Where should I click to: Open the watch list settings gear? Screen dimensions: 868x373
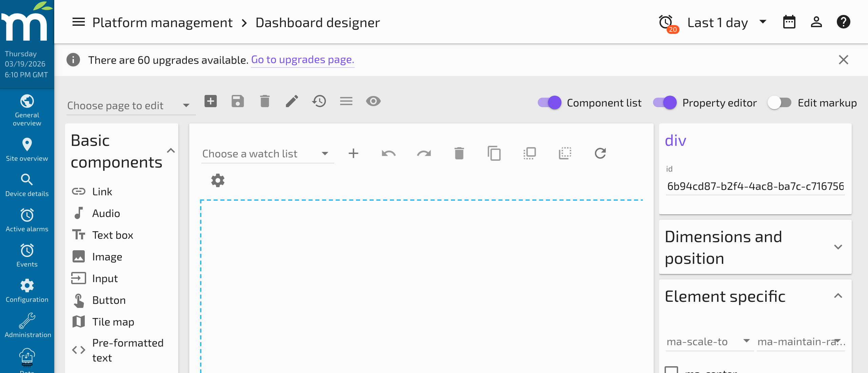coord(218,180)
